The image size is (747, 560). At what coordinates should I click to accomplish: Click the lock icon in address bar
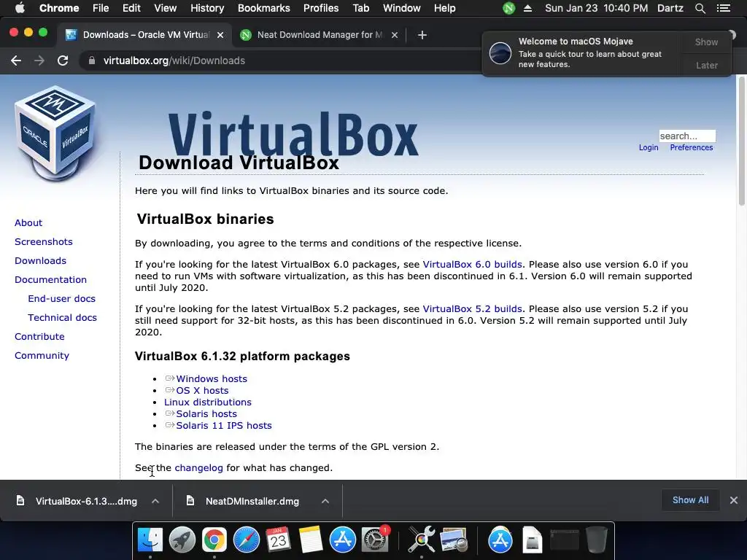pos(92,61)
